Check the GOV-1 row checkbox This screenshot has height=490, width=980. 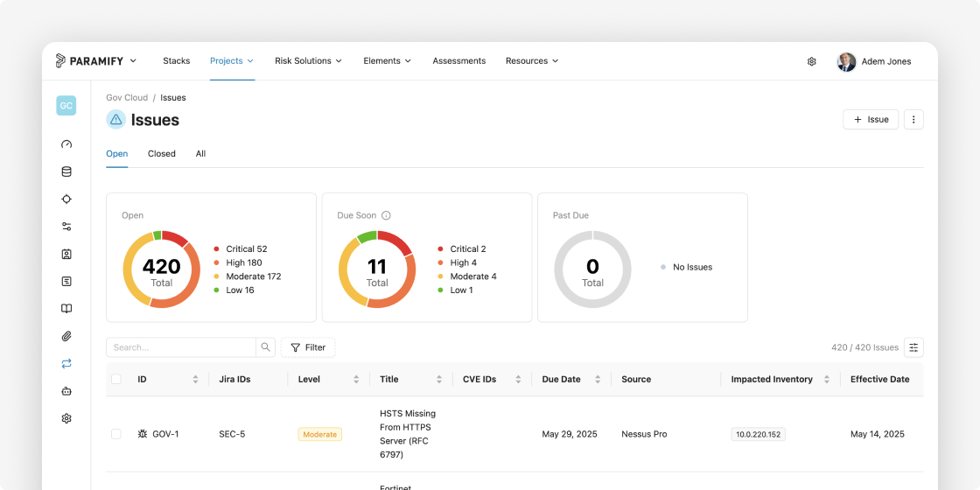(x=116, y=434)
